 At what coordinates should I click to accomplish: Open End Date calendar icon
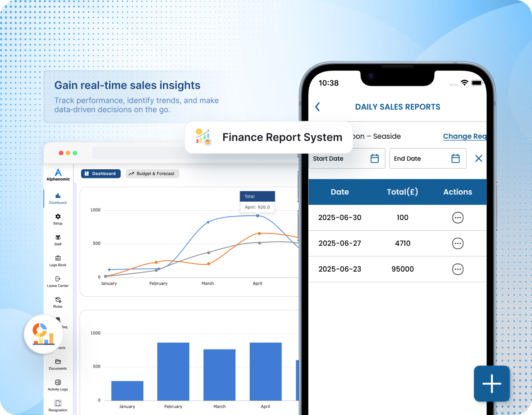(x=456, y=158)
